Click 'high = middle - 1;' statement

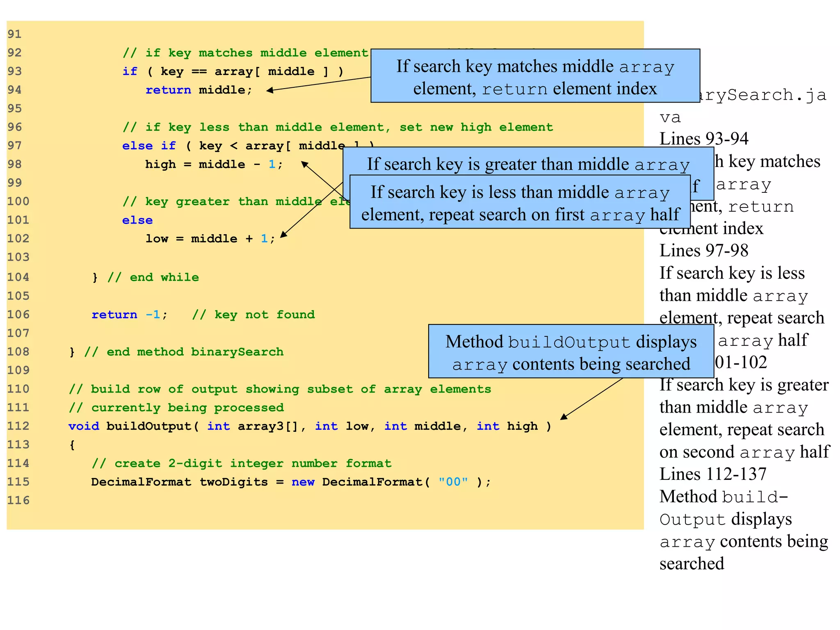point(214,164)
